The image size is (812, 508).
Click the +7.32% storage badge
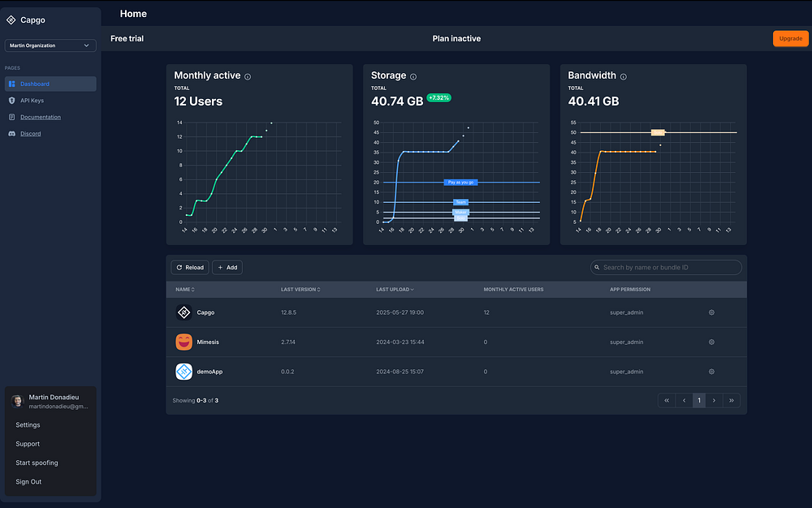click(x=438, y=97)
